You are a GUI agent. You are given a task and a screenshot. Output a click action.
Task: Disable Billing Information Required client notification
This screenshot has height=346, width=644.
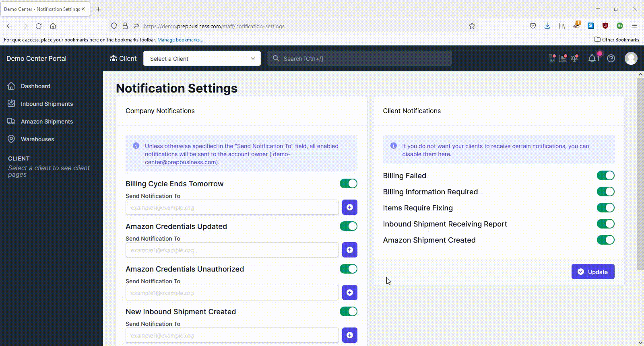[x=606, y=192]
